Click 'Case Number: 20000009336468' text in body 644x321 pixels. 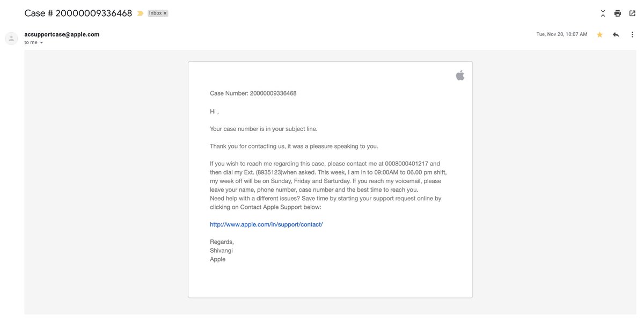pyautogui.click(x=253, y=93)
